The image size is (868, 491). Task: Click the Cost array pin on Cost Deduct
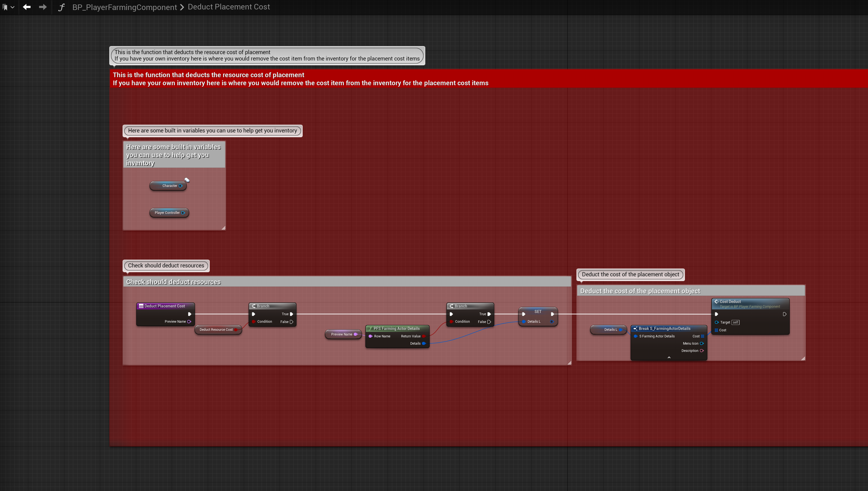coord(716,330)
